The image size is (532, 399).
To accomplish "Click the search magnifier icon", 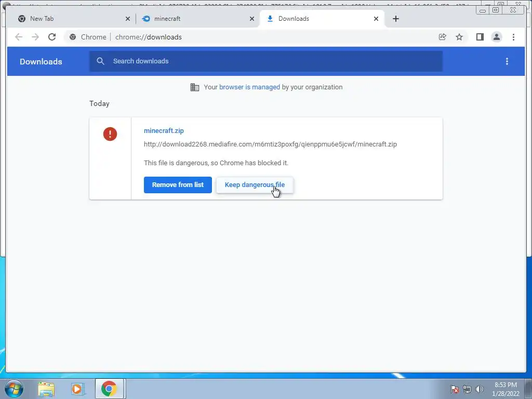I will point(100,61).
